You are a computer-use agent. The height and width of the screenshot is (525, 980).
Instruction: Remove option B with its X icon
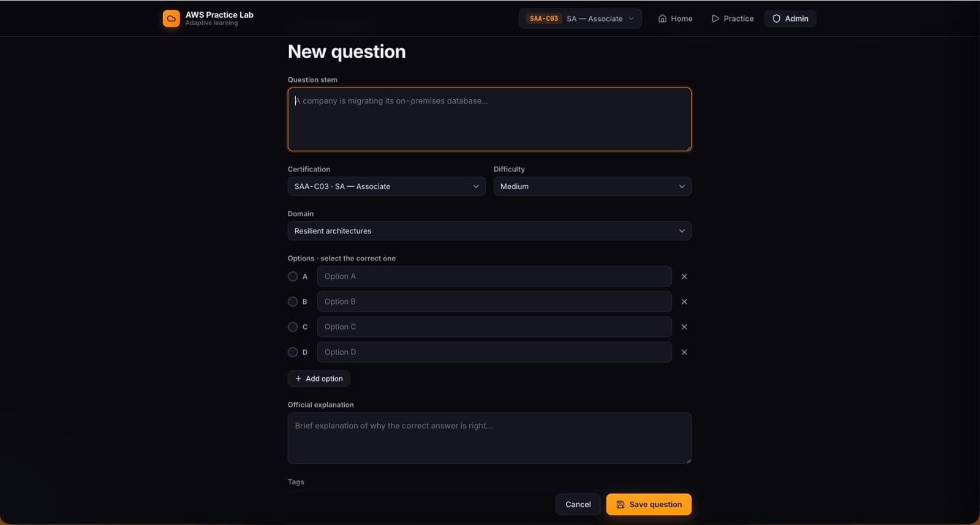click(684, 301)
